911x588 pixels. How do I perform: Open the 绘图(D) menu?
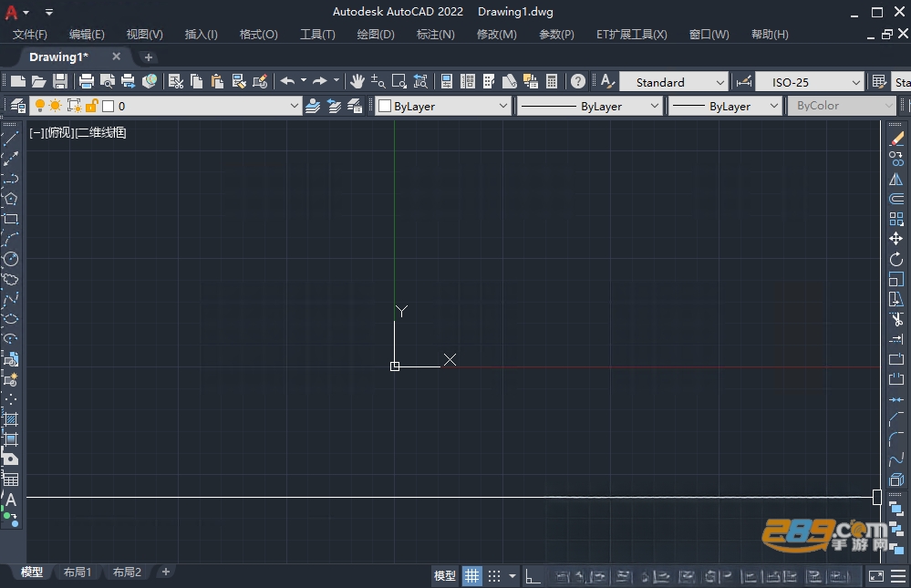pos(376,35)
